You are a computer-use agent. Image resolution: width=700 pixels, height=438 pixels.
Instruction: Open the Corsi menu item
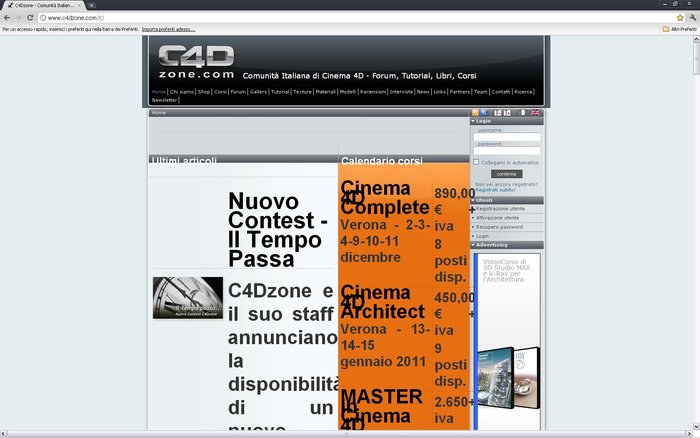220,92
